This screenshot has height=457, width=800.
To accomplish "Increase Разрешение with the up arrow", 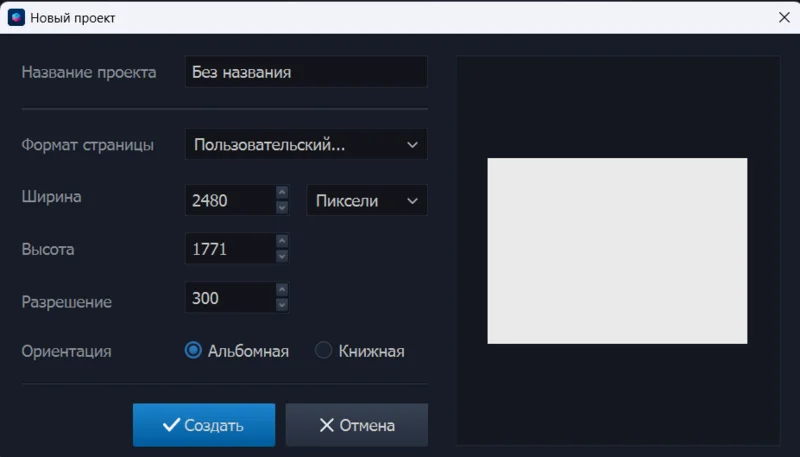I will [282, 290].
